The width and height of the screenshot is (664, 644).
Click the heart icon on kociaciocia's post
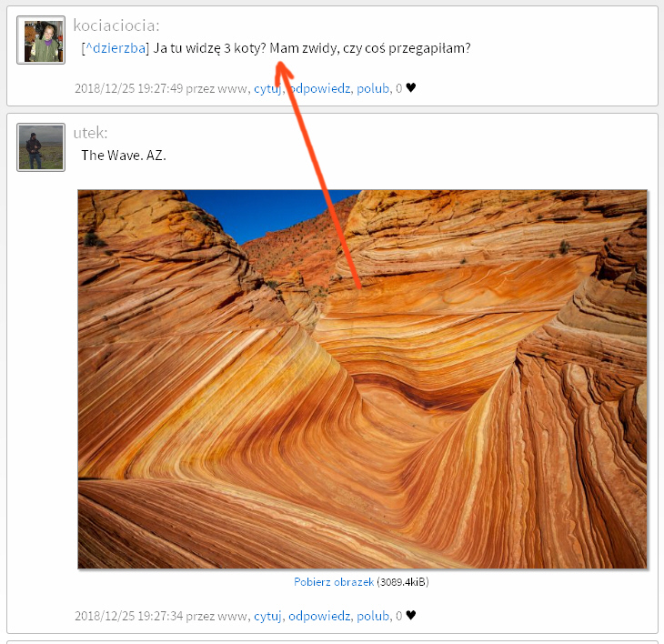tap(411, 87)
